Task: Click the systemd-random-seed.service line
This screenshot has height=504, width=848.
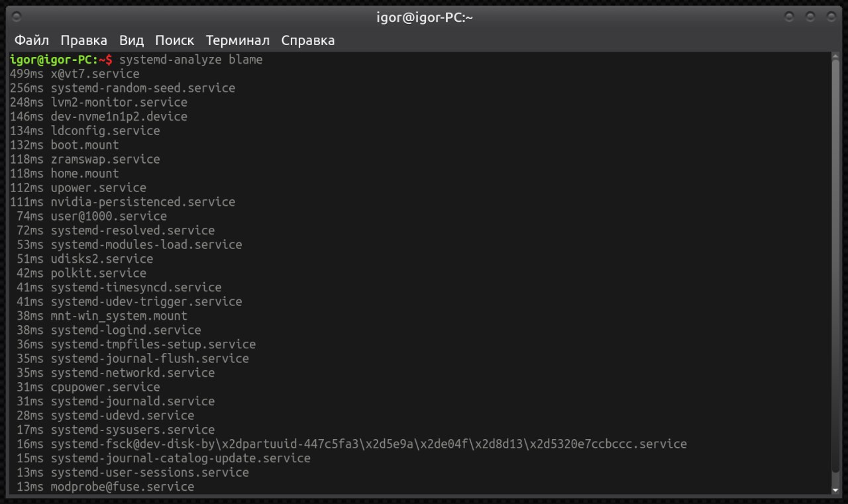Action: point(123,88)
